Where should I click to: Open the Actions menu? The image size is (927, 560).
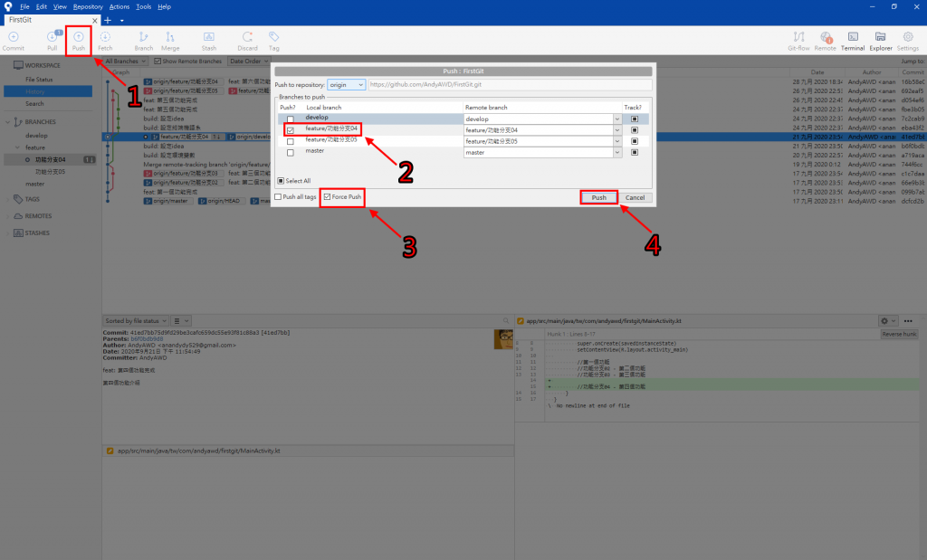point(119,6)
